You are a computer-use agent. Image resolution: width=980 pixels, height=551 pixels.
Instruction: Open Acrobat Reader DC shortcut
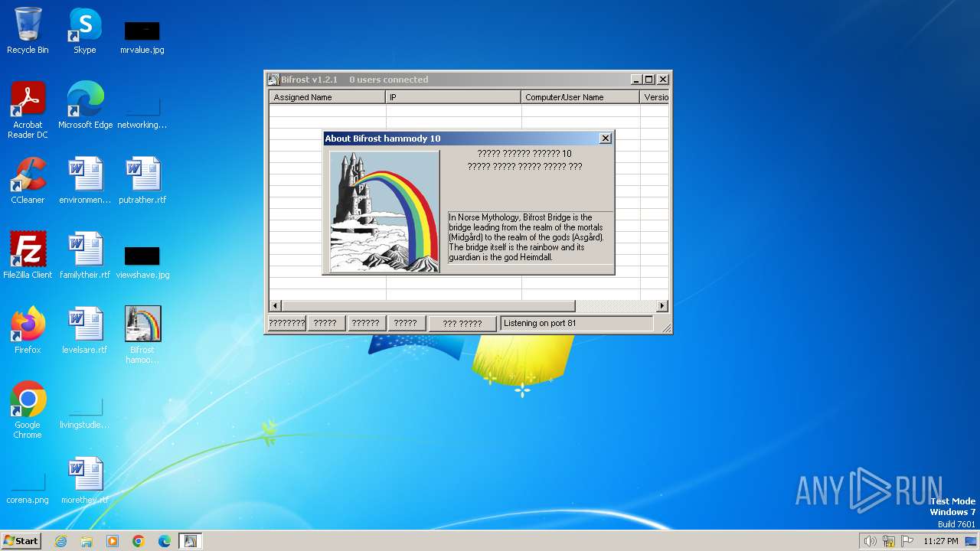click(x=28, y=111)
